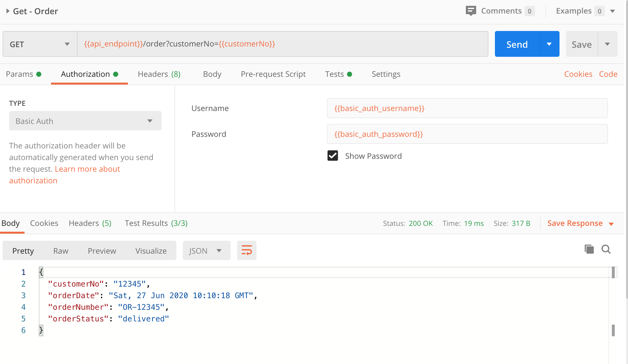The height and width of the screenshot is (364, 628).
Task: Switch to the Headers tab
Action: point(160,74)
